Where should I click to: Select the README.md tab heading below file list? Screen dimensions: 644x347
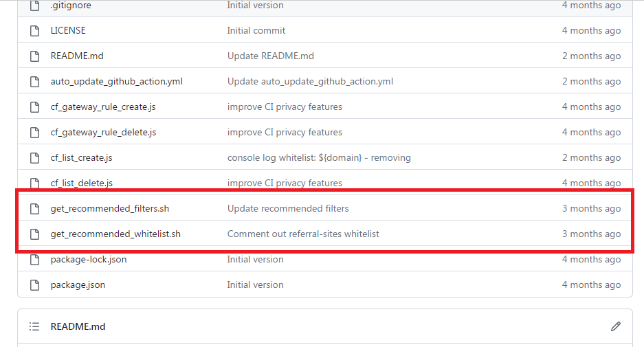[78, 326]
